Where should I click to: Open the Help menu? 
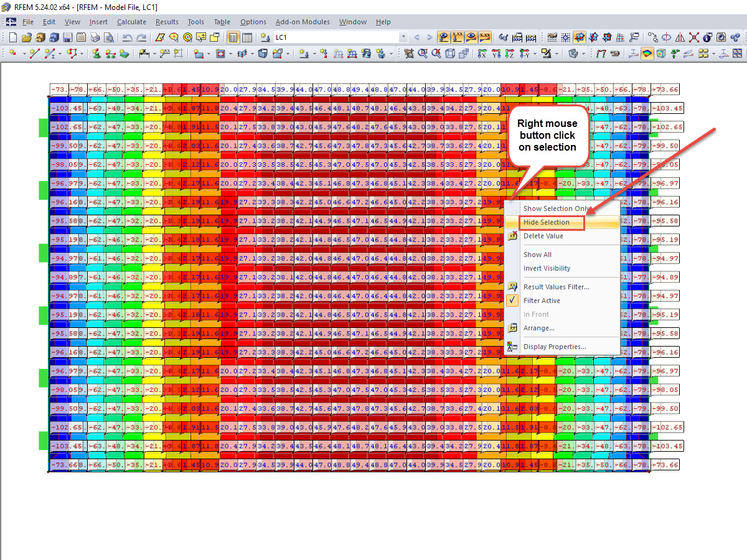coord(383,22)
